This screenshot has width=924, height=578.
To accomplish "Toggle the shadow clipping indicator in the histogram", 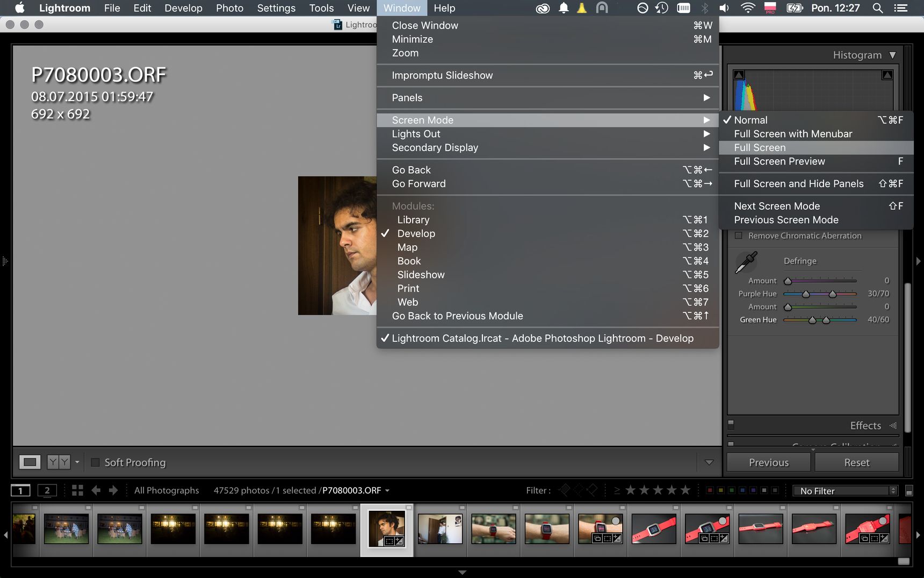I will (739, 75).
